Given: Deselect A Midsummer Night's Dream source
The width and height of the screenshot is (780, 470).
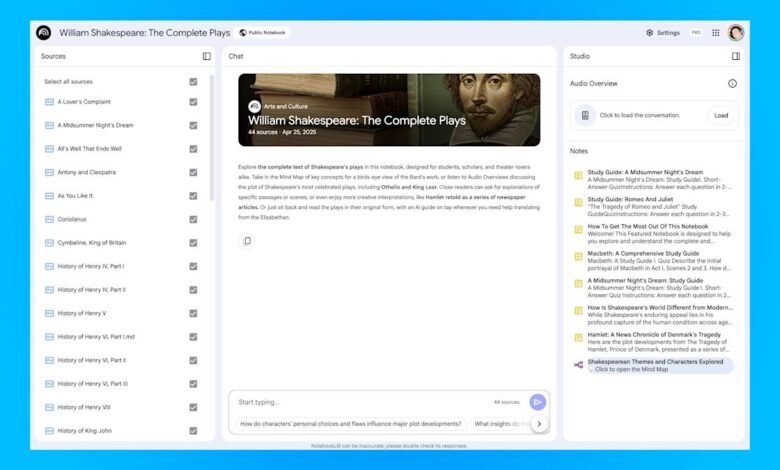Looking at the screenshot, I should (193, 125).
